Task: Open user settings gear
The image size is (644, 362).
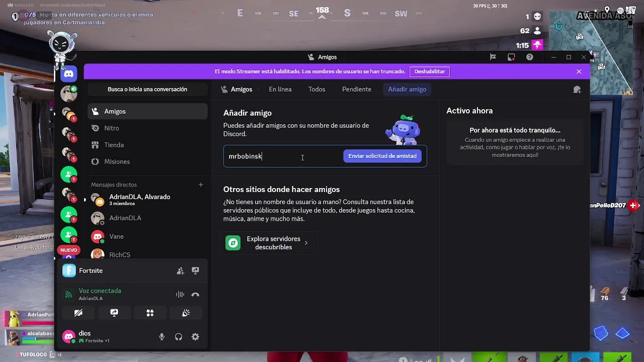Action: 196,337
